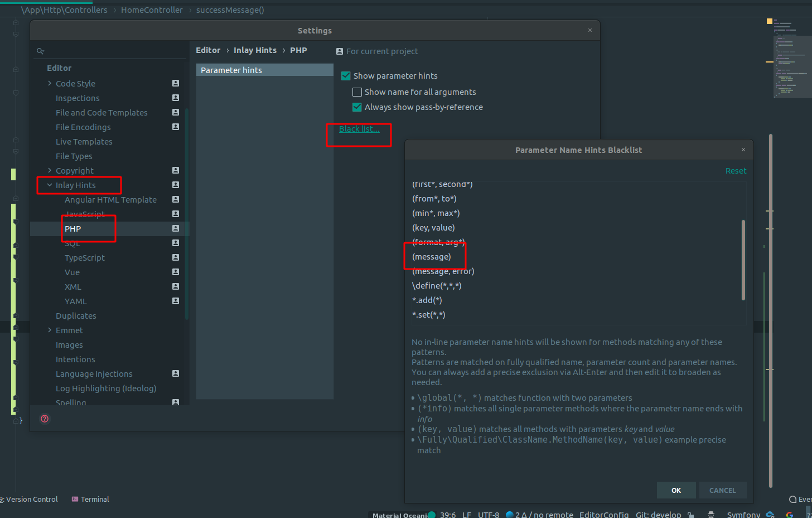Click project icon beside Angular HTML Template
This screenshot has height=518, width=812.
click(176, 199)
